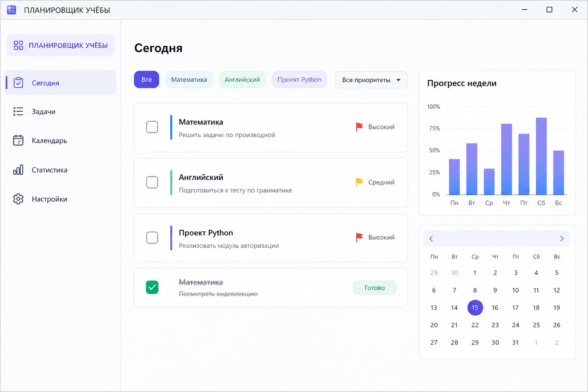Viewport: 588px width, 392px height.
Task: Click the Календарь calendar icon
Action: click(18, 140)
